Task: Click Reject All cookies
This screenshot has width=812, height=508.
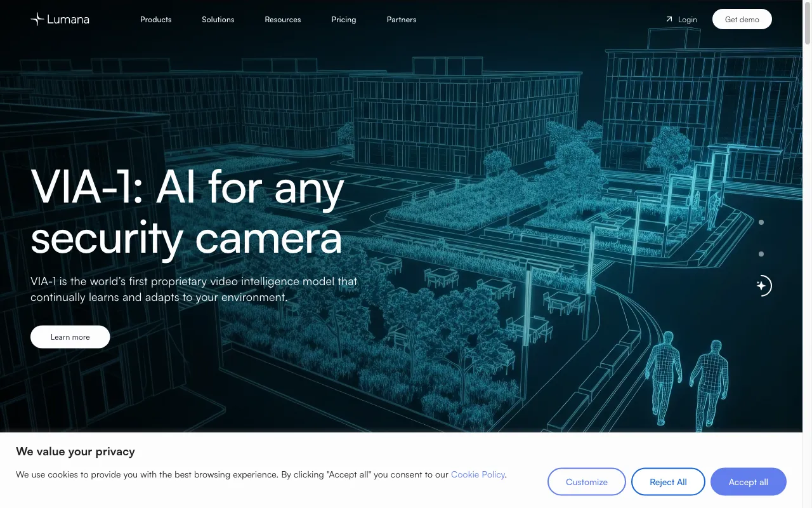Action: [x=668, y=482]
